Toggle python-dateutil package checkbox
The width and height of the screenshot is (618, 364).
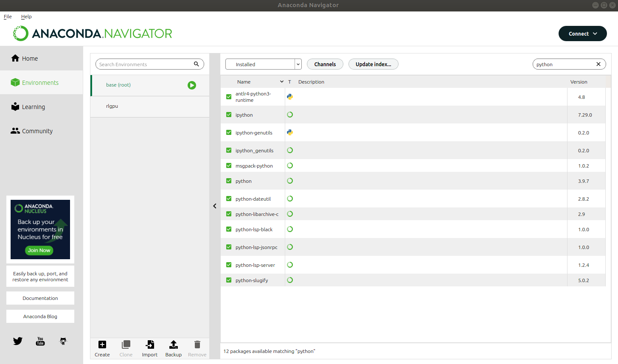[229, 199]
